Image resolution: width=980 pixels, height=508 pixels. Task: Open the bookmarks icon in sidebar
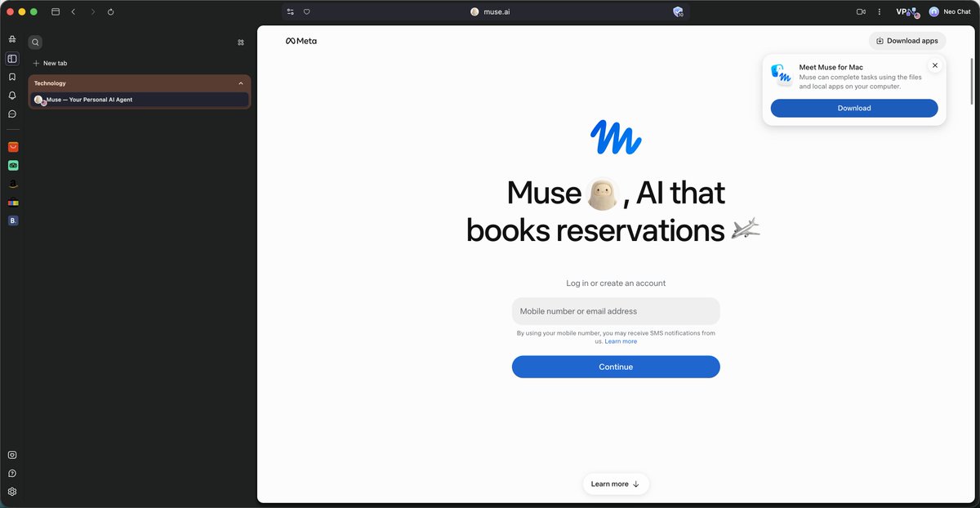click(x=12, y=77)
